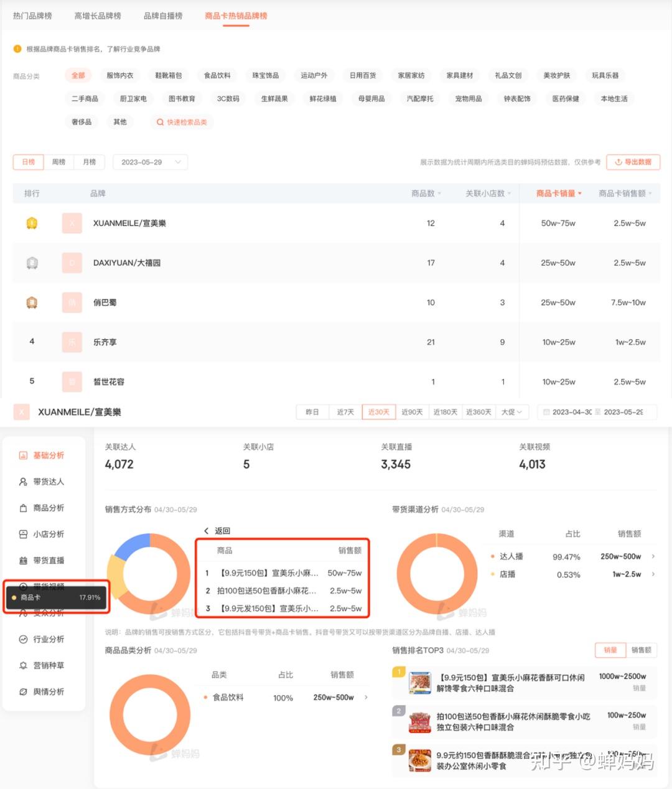Viewport: 672px width, 789px height.
Task: Click the 俏巴蜀 brand logo
Action: 72,302
